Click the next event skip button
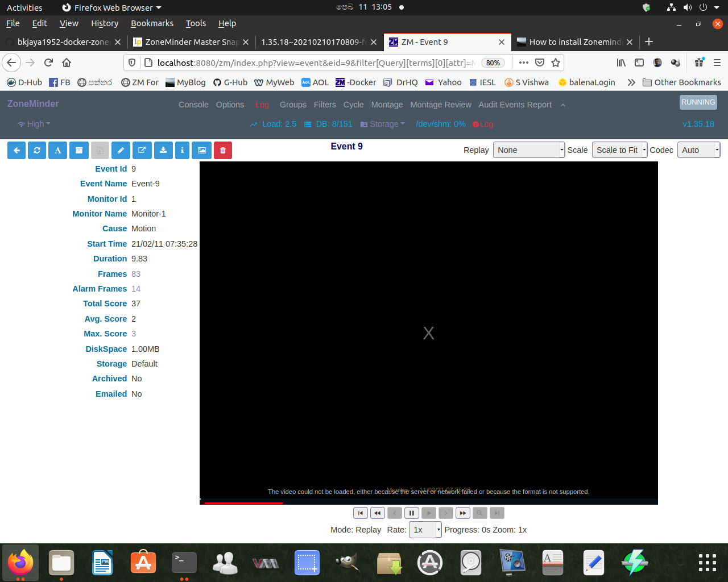This screenshot has width=728, height=582. (497, 513)
